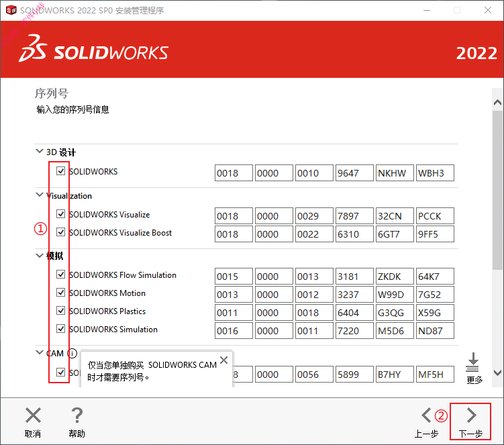Toggle SOLIDWORKS Visualize checkbox
The width and height of the screenshot is (504, 445).
point(61,214)
